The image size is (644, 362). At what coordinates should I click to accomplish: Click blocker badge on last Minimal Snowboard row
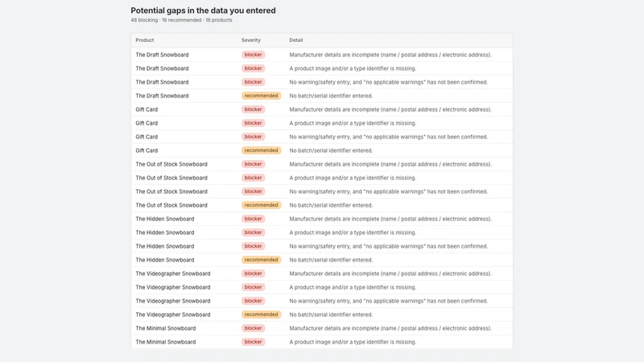[253, 342]
